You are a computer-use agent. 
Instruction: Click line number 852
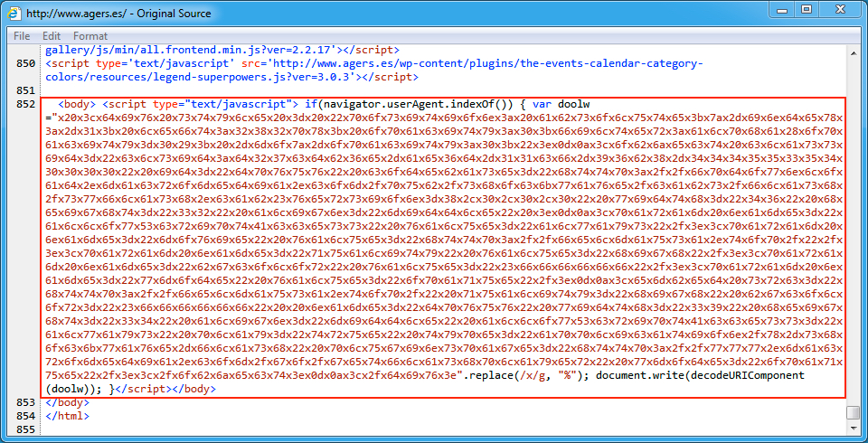[26, 104]
